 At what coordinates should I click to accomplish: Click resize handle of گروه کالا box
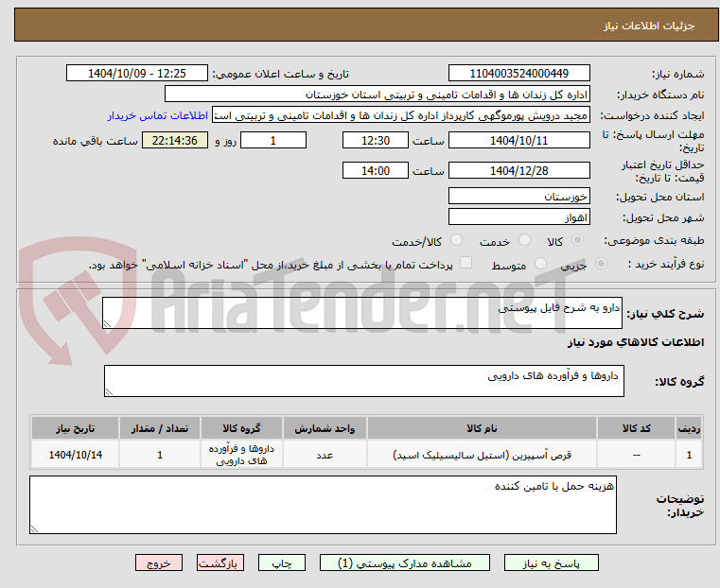click(x=109, y=391)
